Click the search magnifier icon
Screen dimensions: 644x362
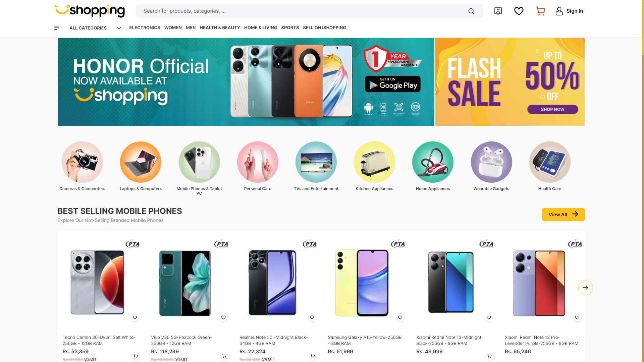(x=471, y=11)
